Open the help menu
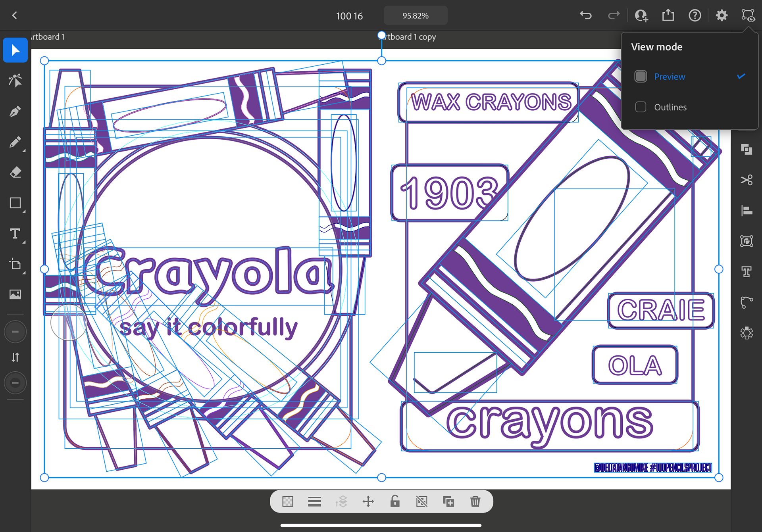The height and width of the screenshot is (532, 762). [x=695, y=15]
